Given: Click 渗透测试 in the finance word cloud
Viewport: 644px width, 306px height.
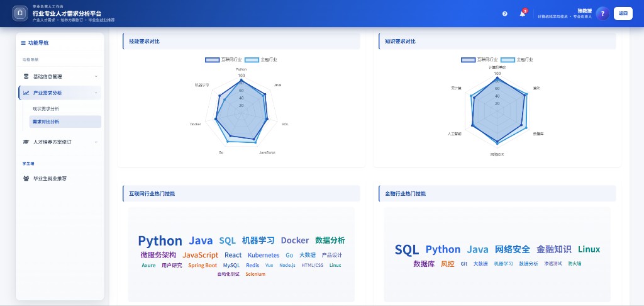Looking at the screenshot, I should click(553, 264).
